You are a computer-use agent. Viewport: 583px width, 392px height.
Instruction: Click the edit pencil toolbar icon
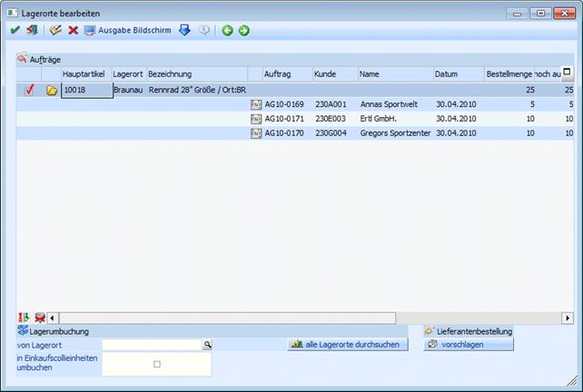click(x=55, y=31)
